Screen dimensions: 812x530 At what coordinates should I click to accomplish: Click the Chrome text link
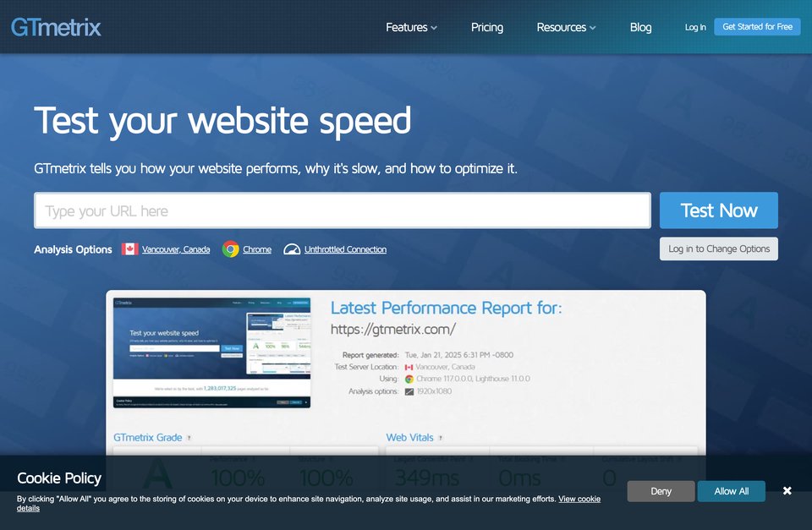point(257,249)
